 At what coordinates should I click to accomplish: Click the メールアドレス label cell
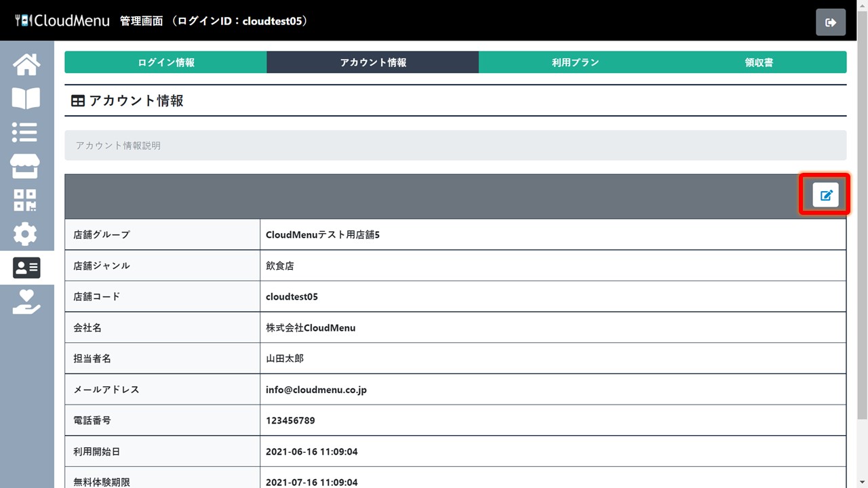(163, 390)
